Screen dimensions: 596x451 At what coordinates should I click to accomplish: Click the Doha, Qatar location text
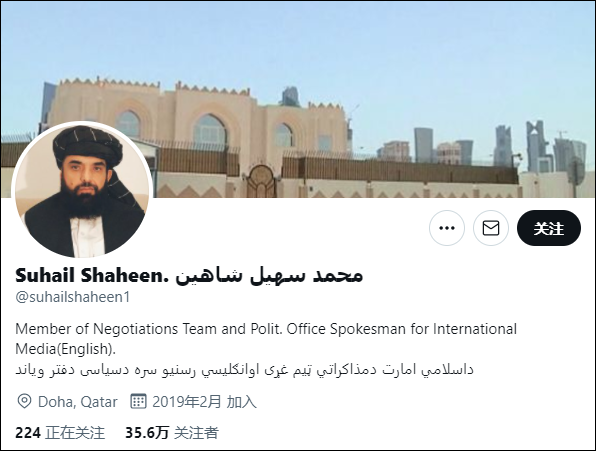point(78,402)
